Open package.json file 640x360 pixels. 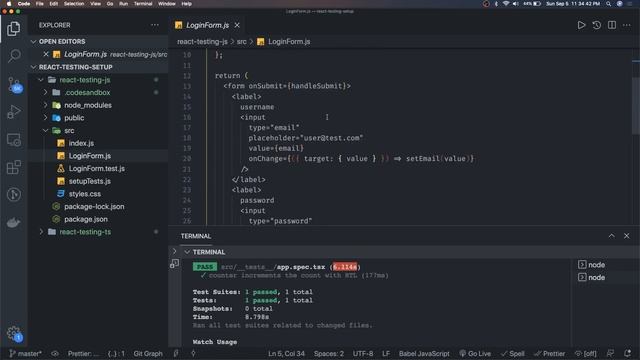(86, 219)
